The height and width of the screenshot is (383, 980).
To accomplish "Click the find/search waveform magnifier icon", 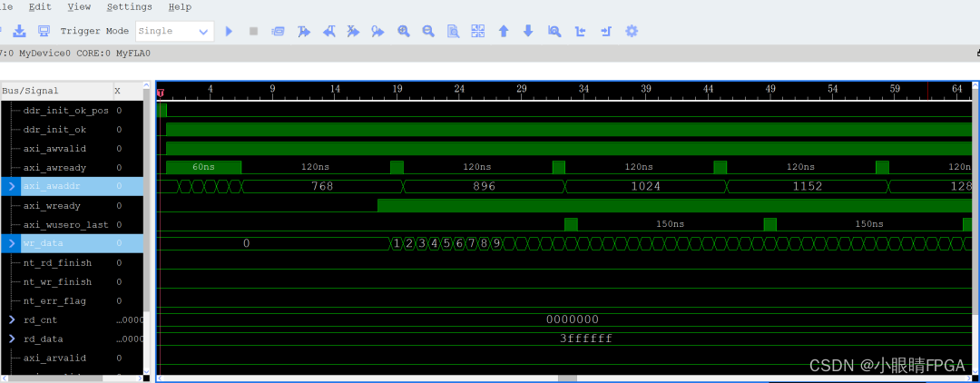I will pyautogui.click(x=554, y=31).
